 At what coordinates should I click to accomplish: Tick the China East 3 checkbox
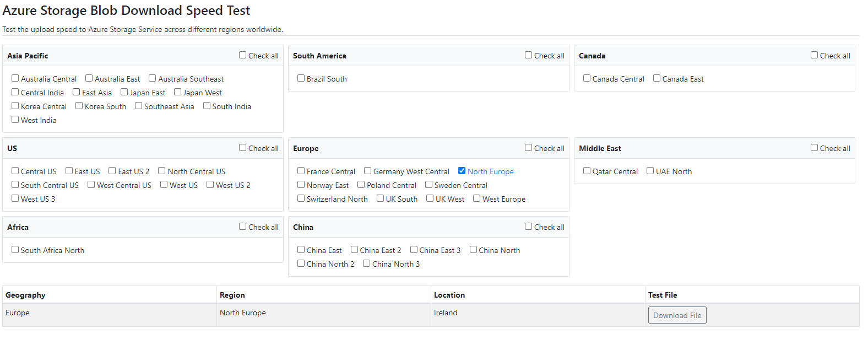coord(414,250)
